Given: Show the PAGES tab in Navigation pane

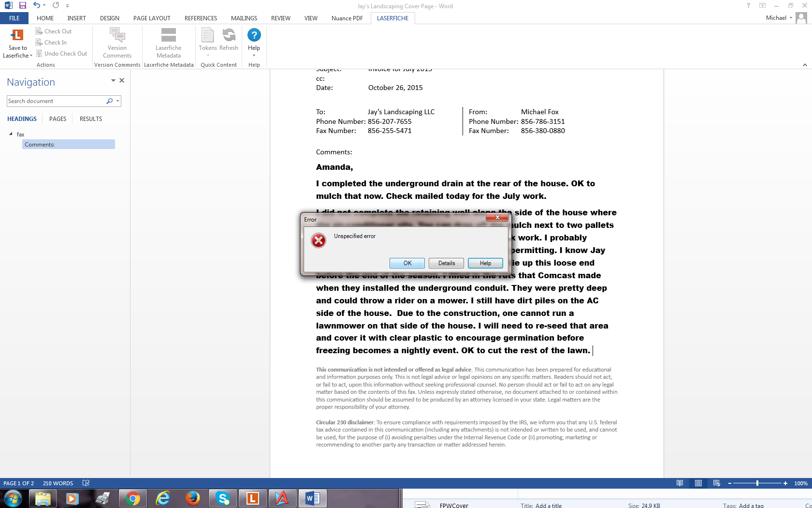Looking at the screenshot, I should [x=58, y=119].
